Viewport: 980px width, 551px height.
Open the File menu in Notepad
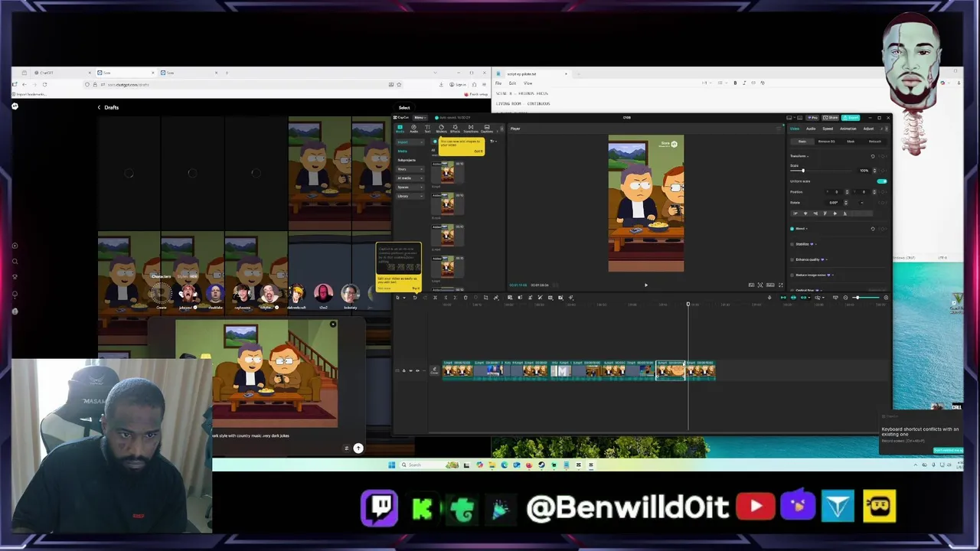(x=498, y=83)
